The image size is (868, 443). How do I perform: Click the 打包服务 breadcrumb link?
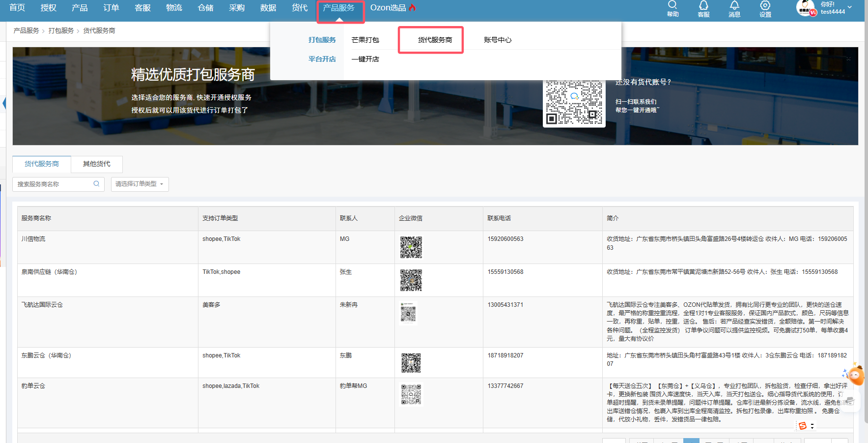point(61,30)
